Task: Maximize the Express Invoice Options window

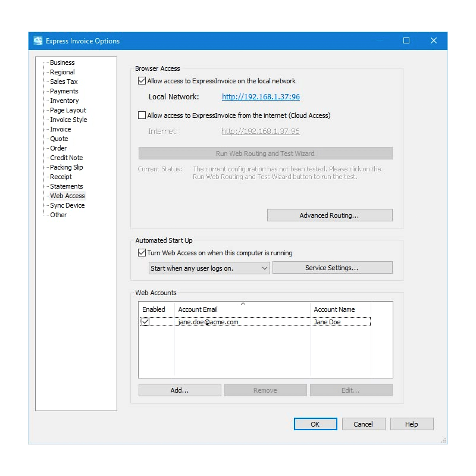Action: [x=406, y=40]
